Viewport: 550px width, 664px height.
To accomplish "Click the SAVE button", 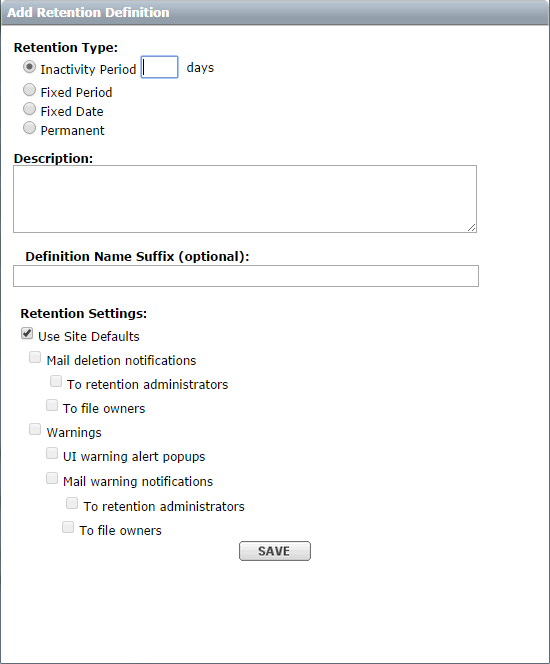I will (275, 551).
